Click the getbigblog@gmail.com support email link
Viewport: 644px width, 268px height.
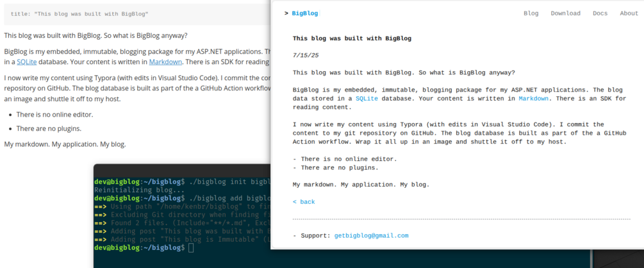pos(371,235)
